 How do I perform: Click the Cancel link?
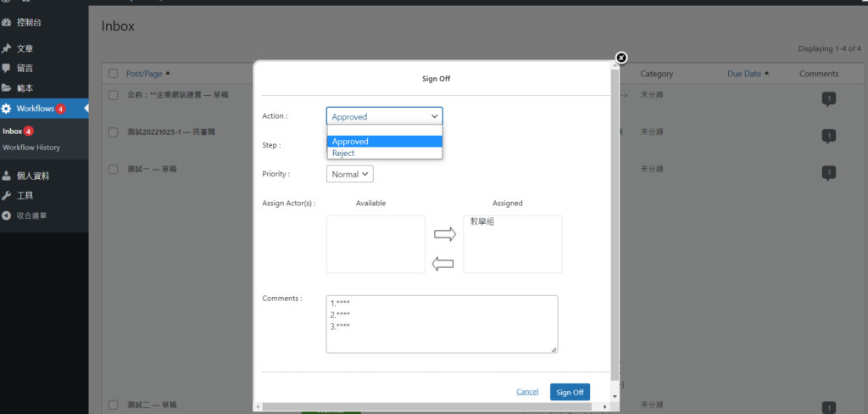click(x=527, y=392)
